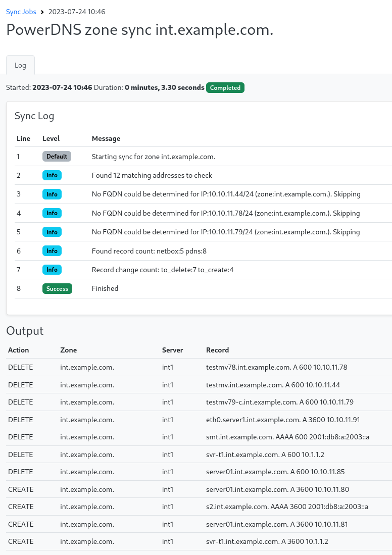Viewport: 392px width, 555px height.
Task: Click CREATE action in the s2.int.example.com row
Action: [21, 507]
